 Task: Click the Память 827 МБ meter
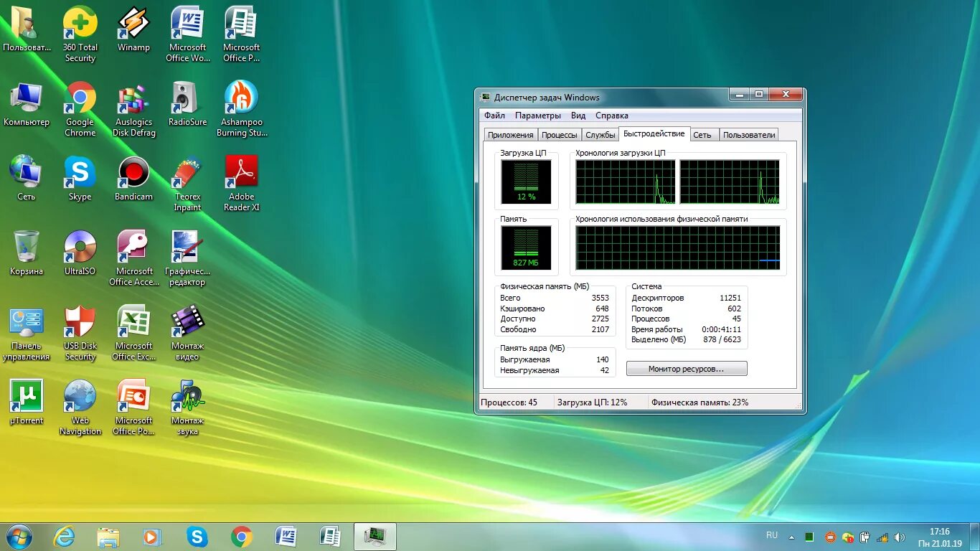point(527,248)
